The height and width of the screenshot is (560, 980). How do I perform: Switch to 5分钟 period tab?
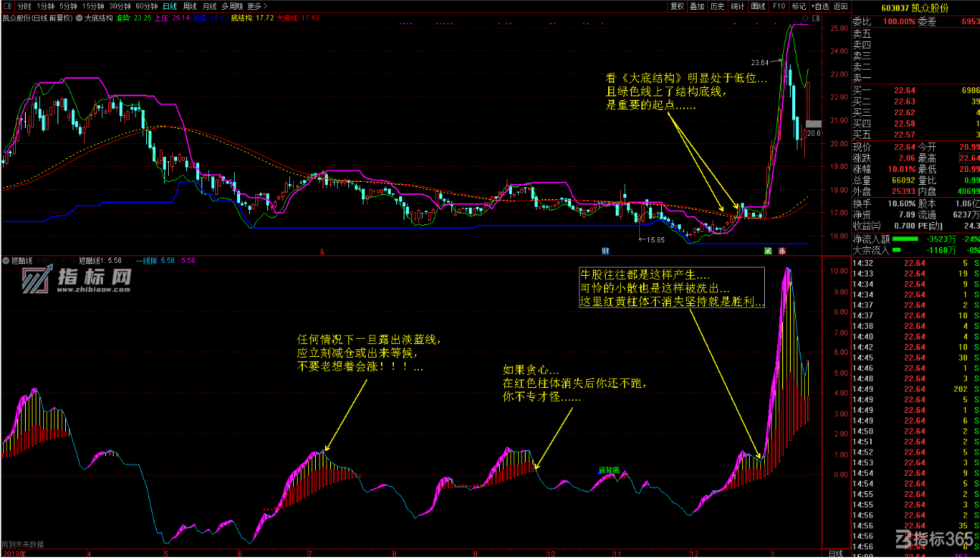[x=68, y=5]
